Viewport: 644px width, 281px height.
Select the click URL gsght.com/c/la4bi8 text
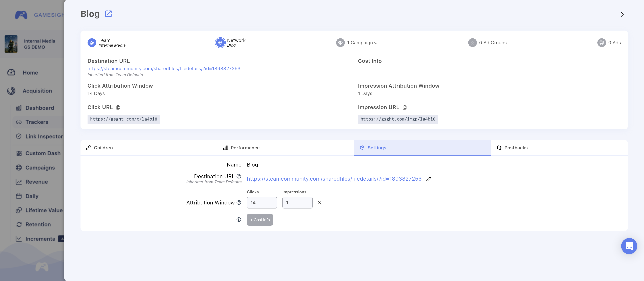coord(124,119)
